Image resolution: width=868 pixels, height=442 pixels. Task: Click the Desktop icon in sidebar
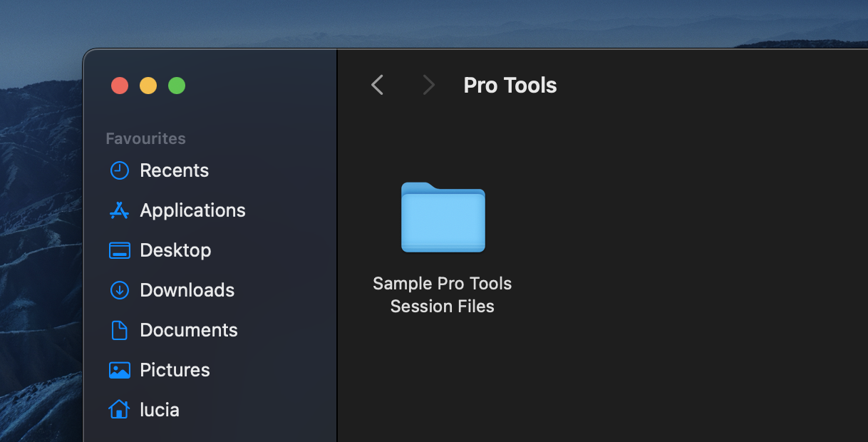[119, 250]
